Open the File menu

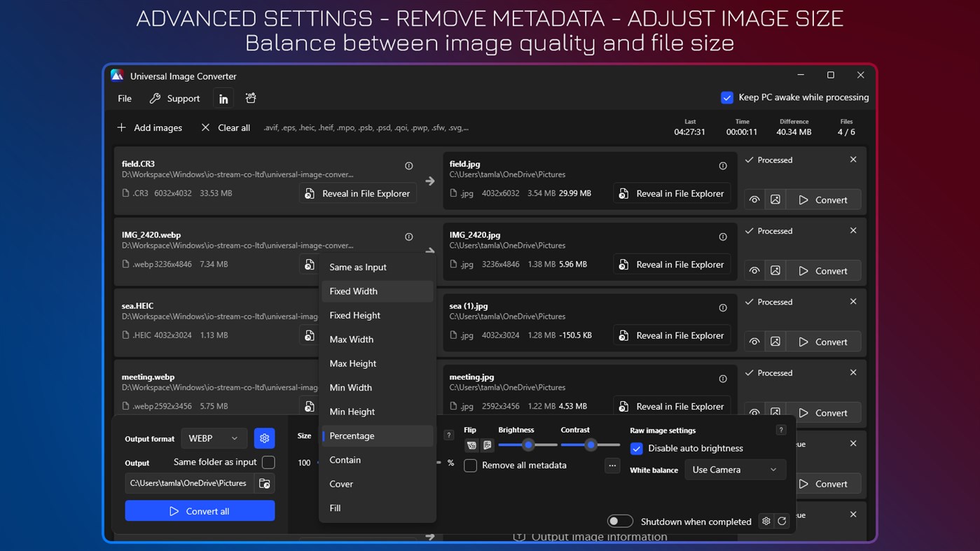[x=124, y=98]
